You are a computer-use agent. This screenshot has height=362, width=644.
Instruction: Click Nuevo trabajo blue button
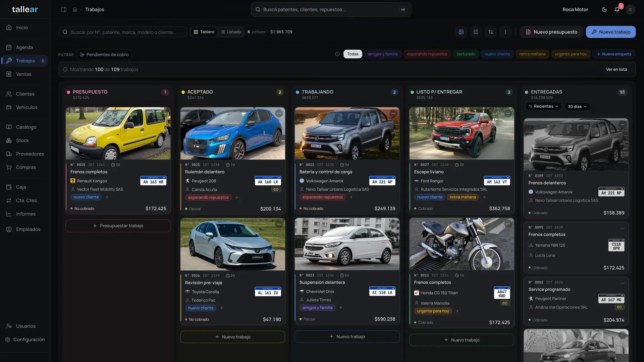click(610, 32)
